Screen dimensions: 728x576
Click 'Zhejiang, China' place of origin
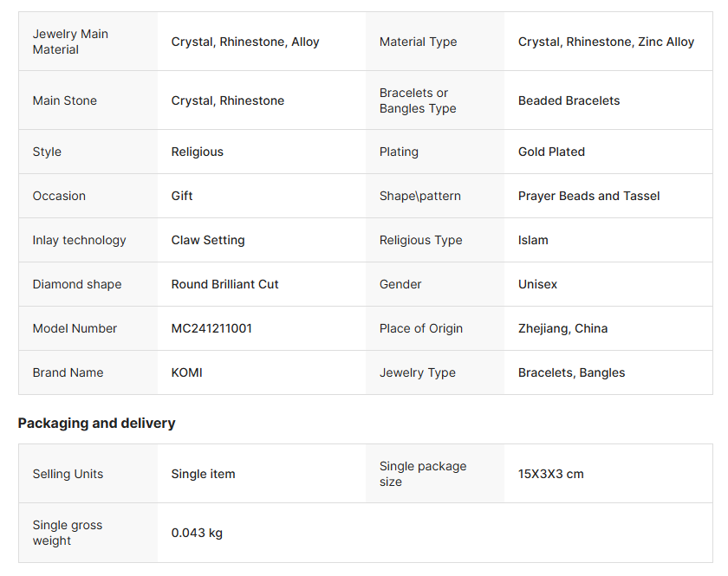562,328
